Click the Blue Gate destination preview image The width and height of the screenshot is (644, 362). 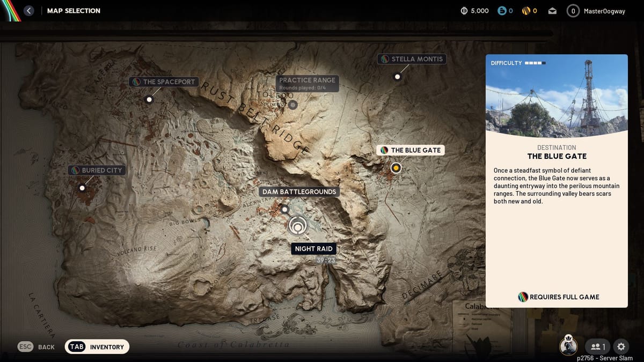(x=557, y=95)
